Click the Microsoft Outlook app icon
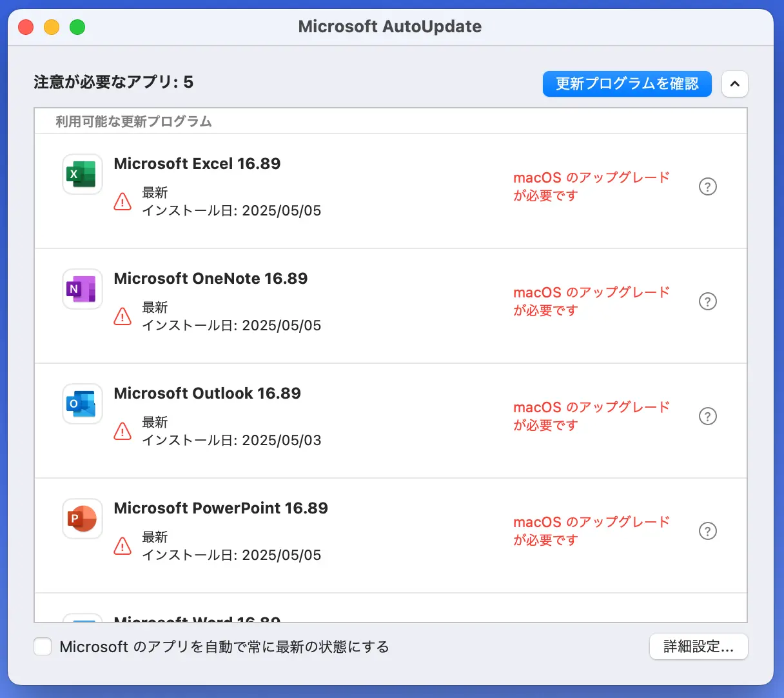This screenshot has height=698, width=784. pos(82,403)
